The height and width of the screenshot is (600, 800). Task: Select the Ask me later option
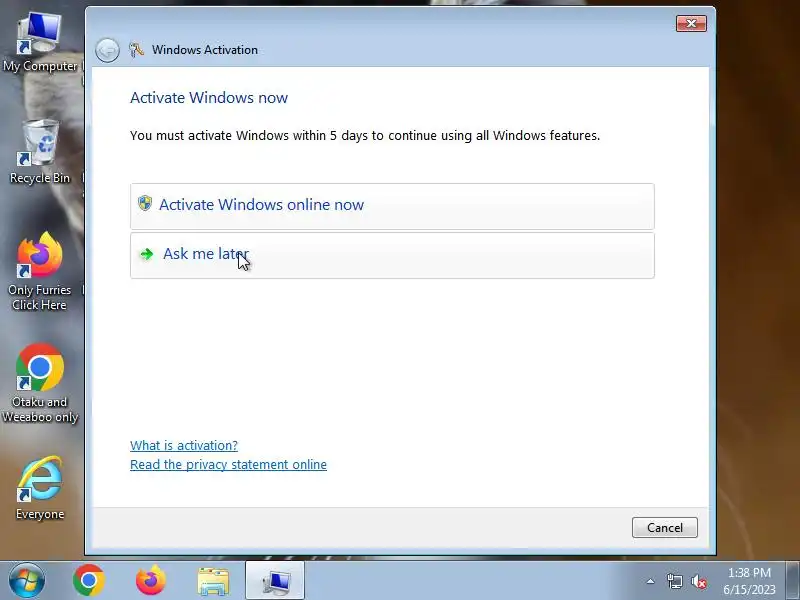(x=392, y=255)
